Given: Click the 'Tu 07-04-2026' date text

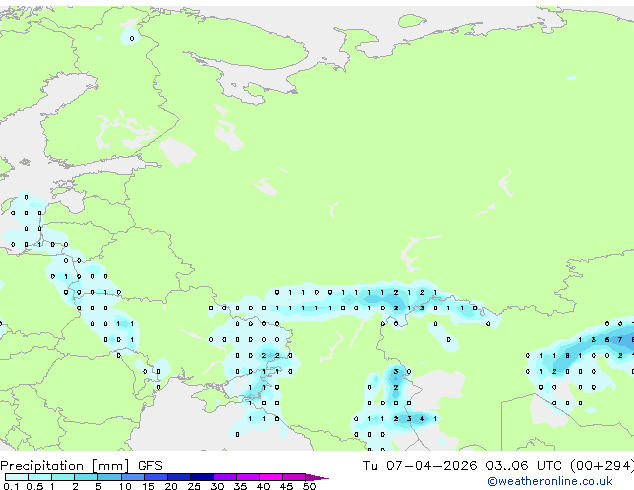Looking at the screenshot, I should pyautogui.click(x=420, y=466).
